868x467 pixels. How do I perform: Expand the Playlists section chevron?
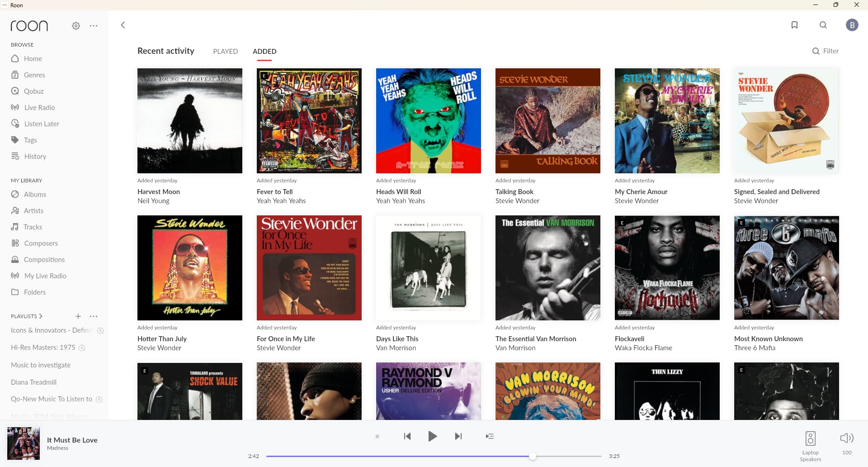tap(41, 316)
